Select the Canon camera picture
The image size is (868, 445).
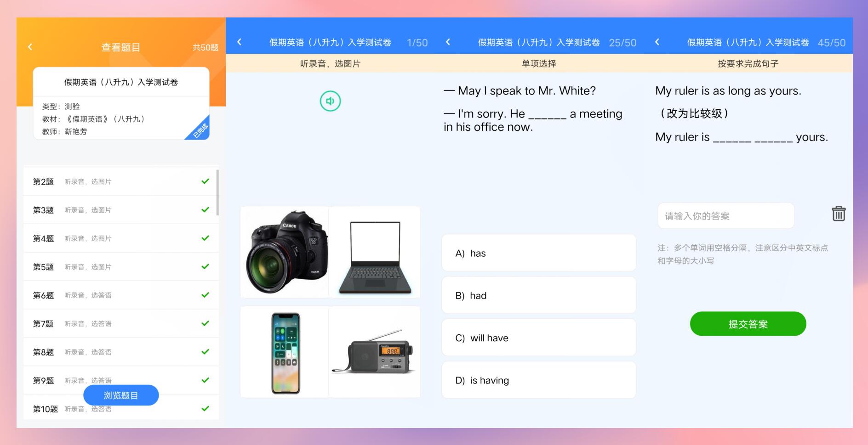coord(285,252)
